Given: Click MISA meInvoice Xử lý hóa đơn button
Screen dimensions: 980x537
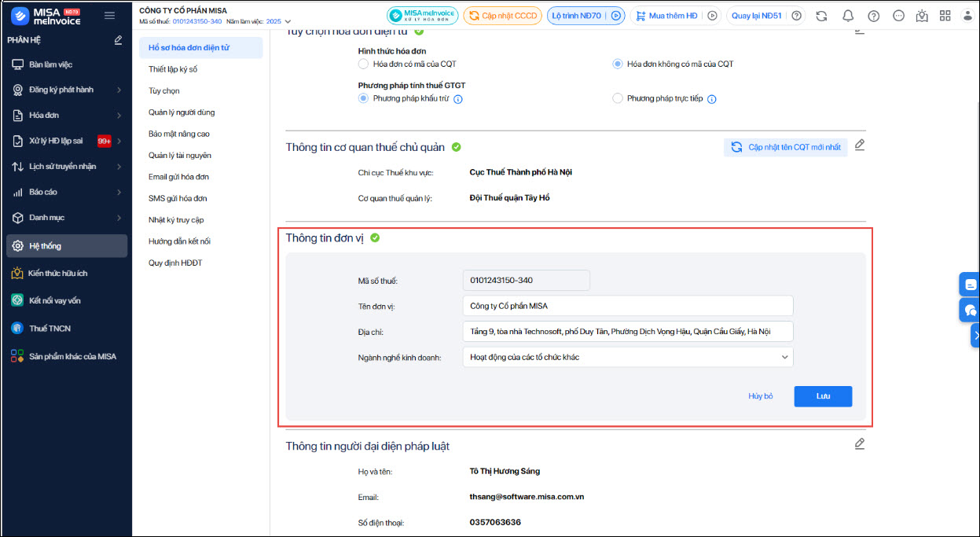Looking at the screenshot, I should click(x=422, y=16).
